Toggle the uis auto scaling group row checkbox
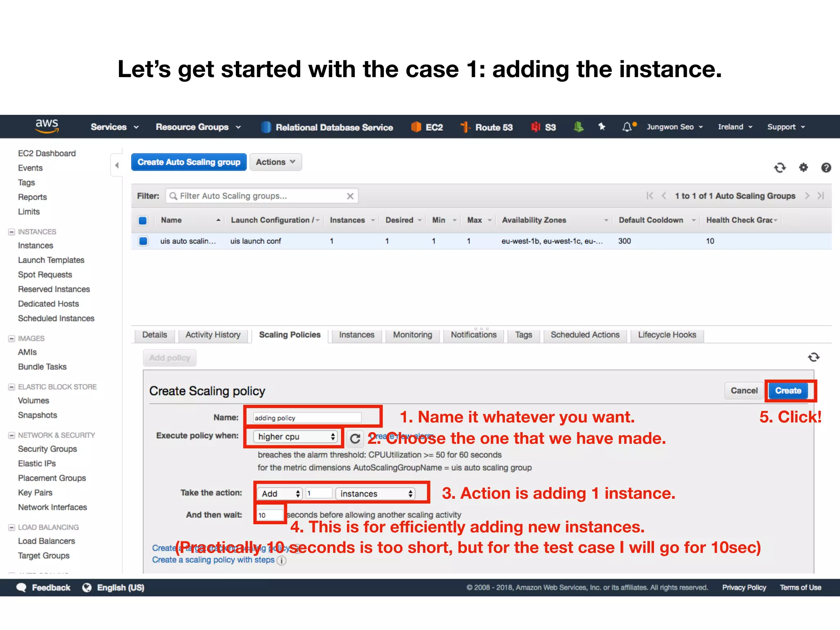This screenshot has height=630, width=840. (x=143, y=241)
